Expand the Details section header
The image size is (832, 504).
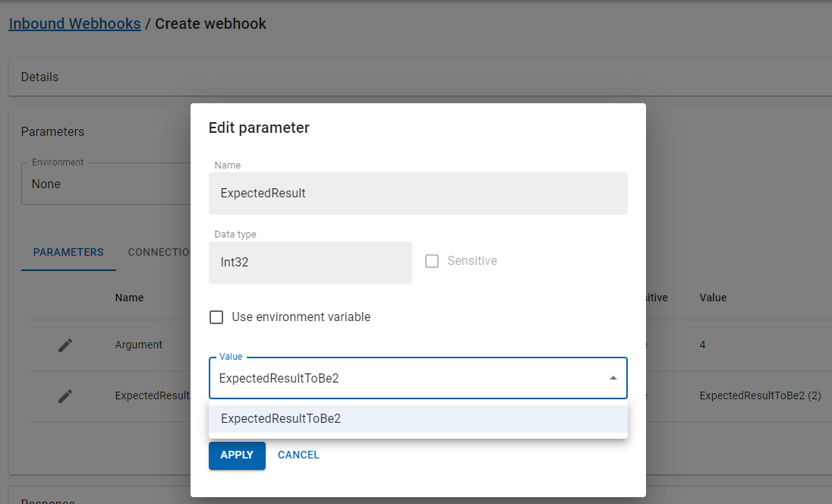[x=40, y=77]
